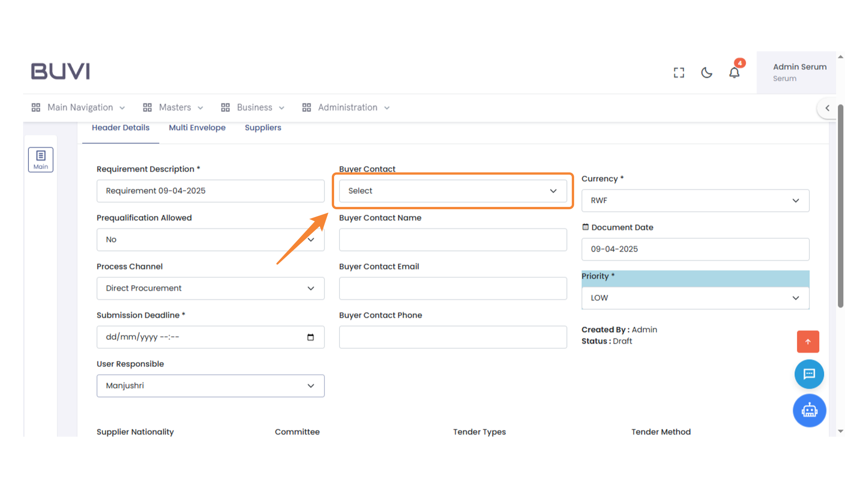868x488 pixels.
Task: Open the Masters menu
Action: click(174, 108)
